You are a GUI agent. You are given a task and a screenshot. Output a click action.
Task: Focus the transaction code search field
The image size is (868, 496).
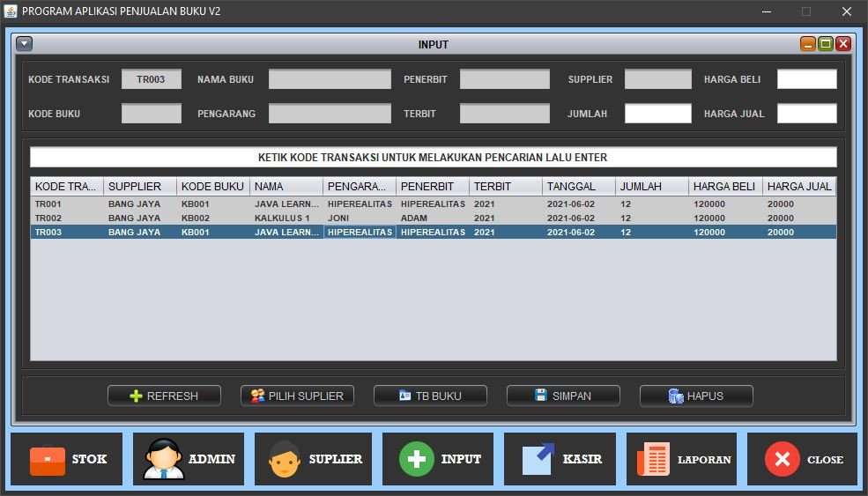[x=433, y=158]
